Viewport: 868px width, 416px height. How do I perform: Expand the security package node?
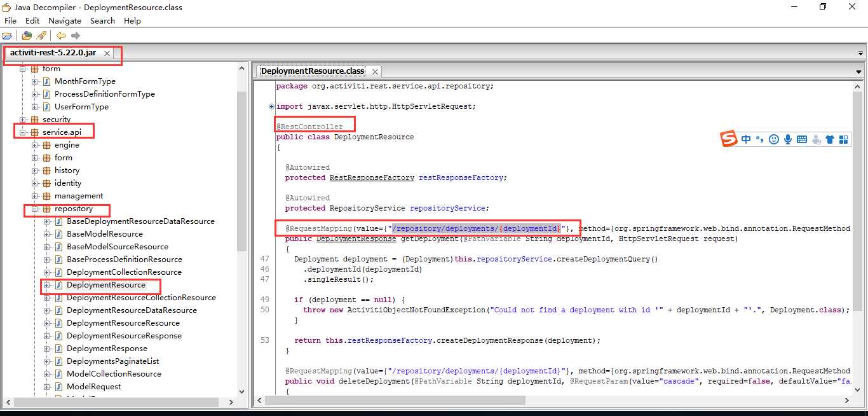[23, 120]
